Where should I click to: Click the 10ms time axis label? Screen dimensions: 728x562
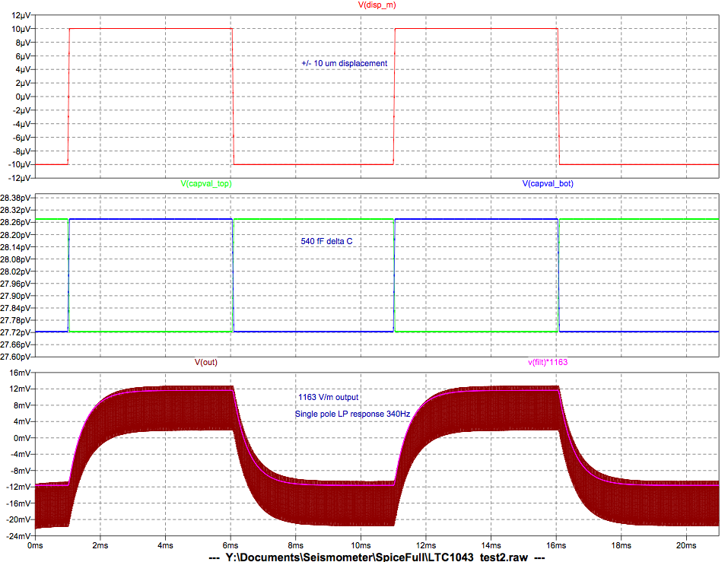(361, 545)
